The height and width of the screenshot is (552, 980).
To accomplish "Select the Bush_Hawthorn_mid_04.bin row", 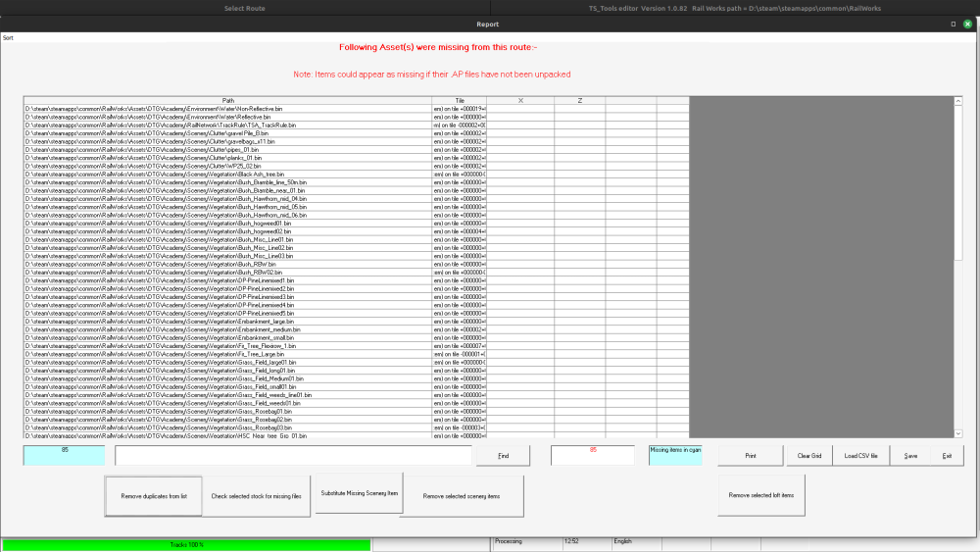I will click(x=357, y=199).
